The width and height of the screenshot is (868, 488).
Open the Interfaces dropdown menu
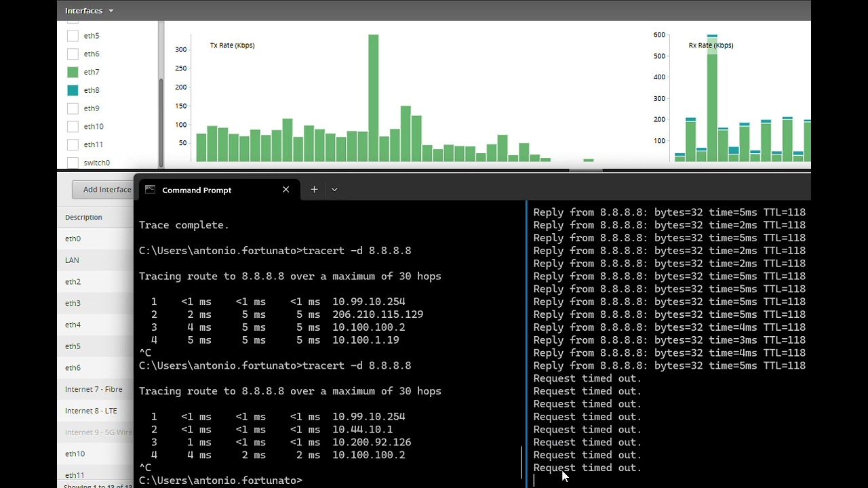pos(90,11)
